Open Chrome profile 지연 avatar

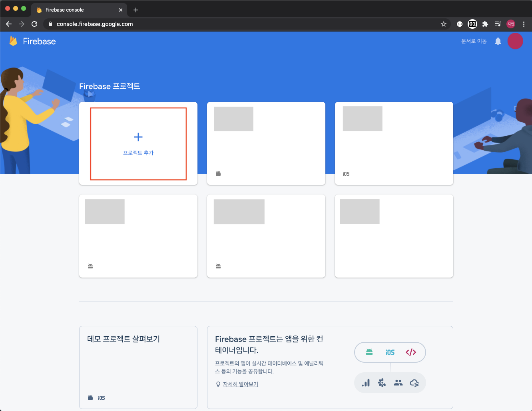(x=511, y=24)
